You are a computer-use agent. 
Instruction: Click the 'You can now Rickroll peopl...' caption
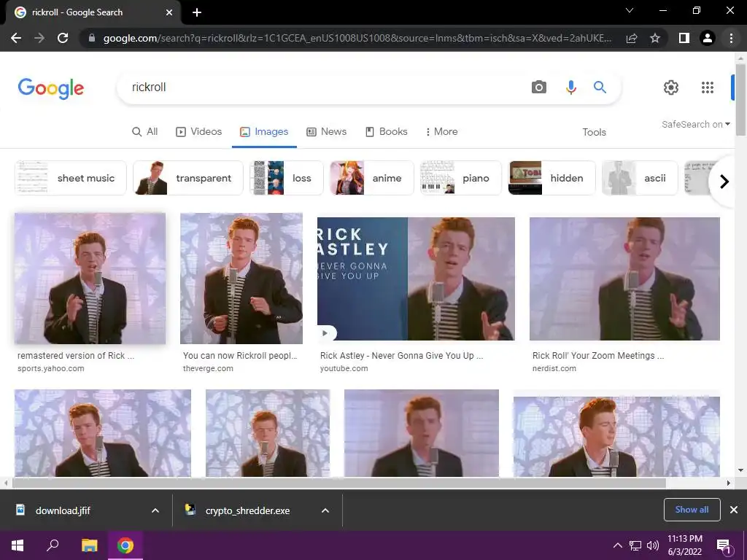coord(240,356)
